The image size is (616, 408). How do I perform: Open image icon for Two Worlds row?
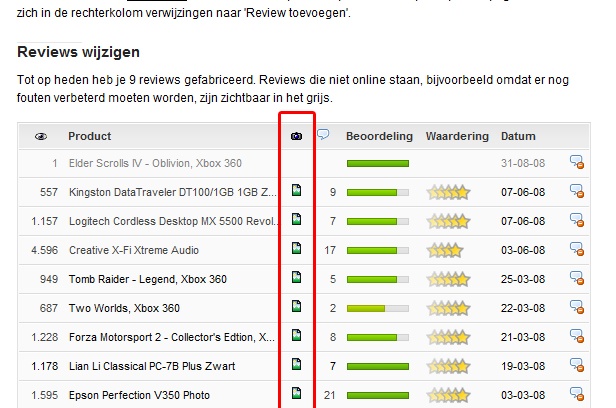click(297, 306)
